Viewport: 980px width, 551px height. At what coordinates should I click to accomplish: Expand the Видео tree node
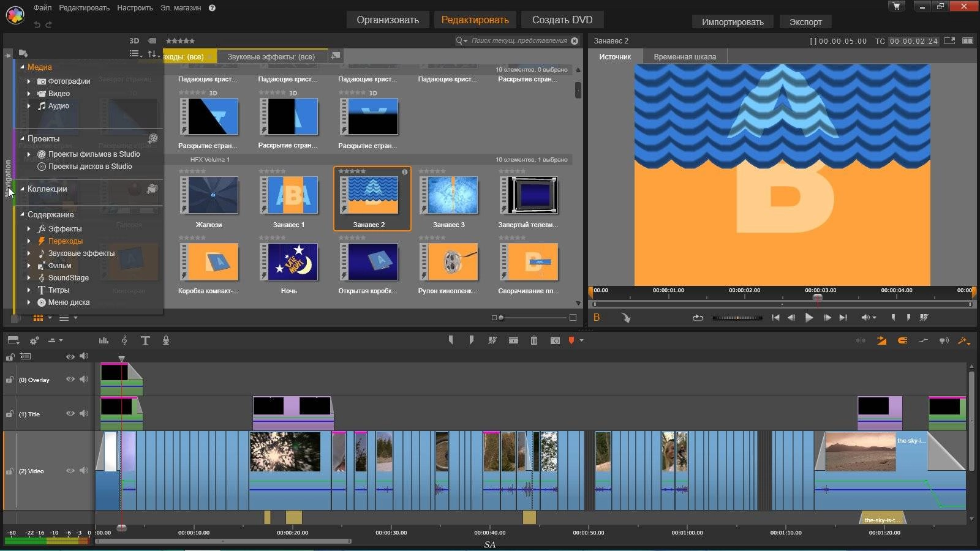[29, 94]
